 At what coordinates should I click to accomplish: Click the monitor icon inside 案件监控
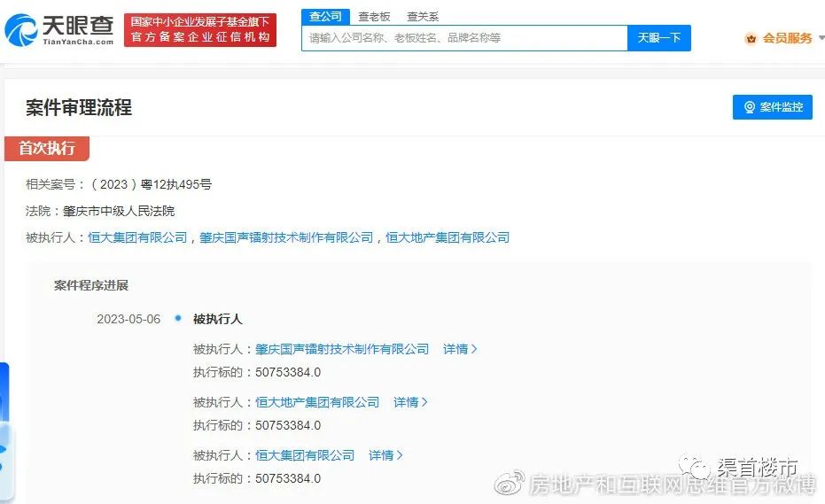750,107
